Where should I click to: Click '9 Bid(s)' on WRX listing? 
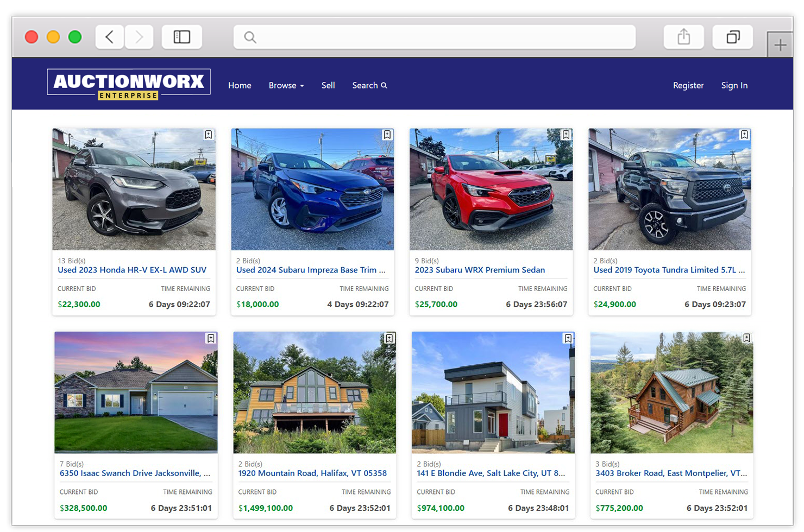pyautogui.click(x=426, y=261)
